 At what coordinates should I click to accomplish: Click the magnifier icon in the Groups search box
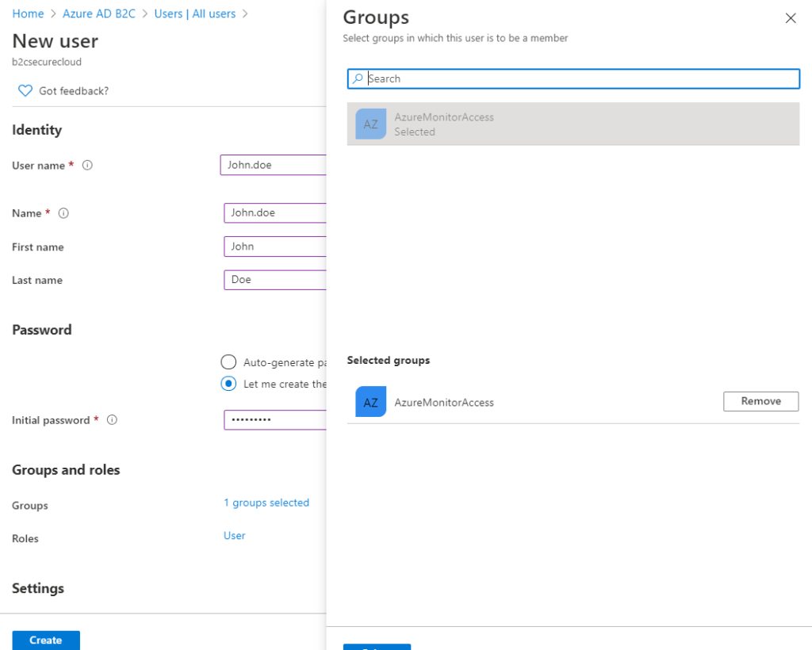(x=358, y=78)
